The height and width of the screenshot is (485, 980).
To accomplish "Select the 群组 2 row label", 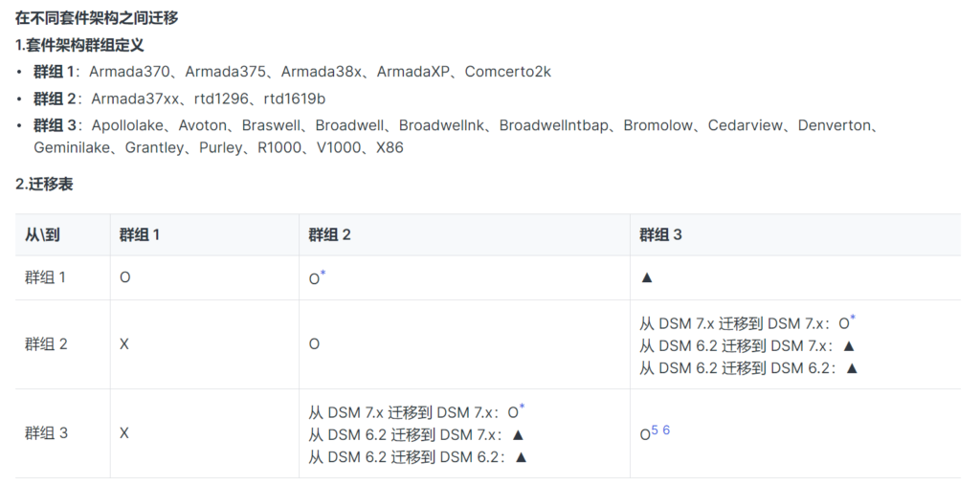I will pyautogui.click(x=46, y=343).
